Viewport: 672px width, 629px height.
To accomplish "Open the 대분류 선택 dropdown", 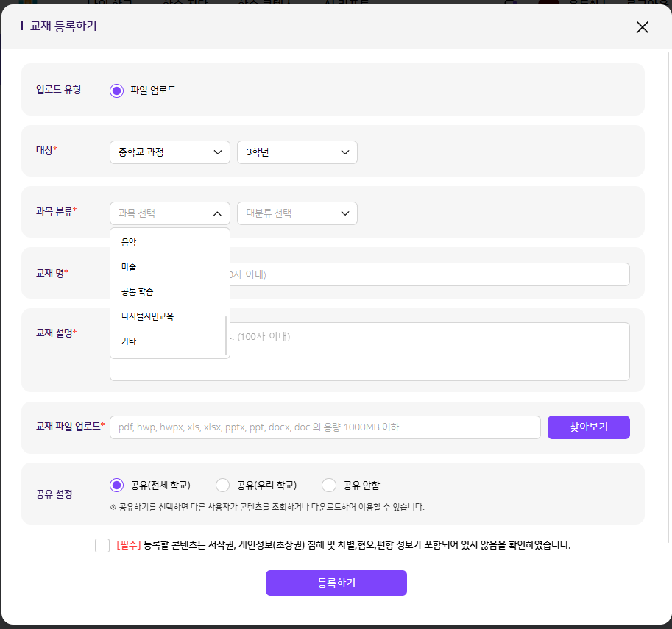I will [x=297, y=213].
